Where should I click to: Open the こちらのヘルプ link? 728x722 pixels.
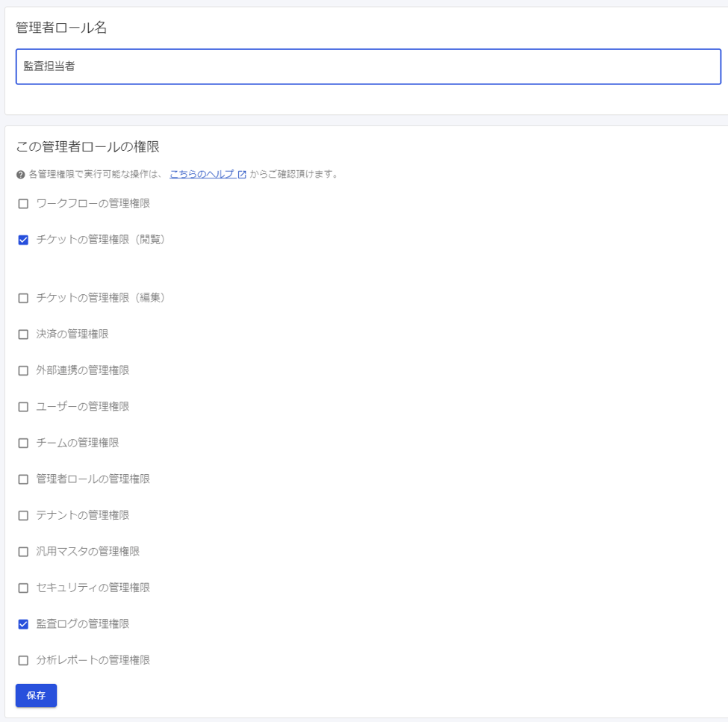[204, 173]
